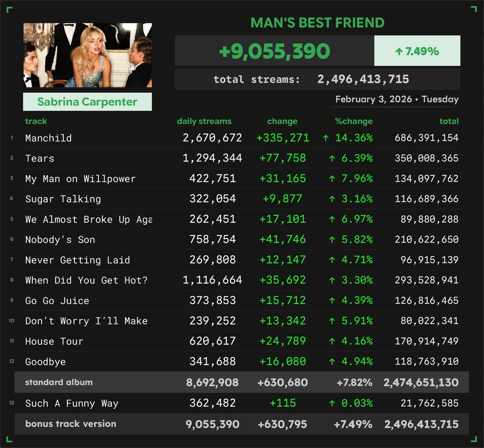Click total 96,915,139

coord(430,260)
